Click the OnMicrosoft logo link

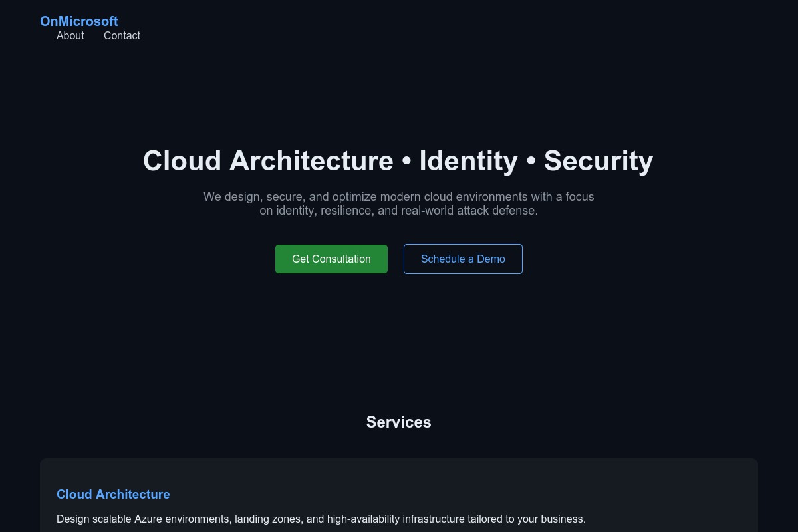pos(79,21)
